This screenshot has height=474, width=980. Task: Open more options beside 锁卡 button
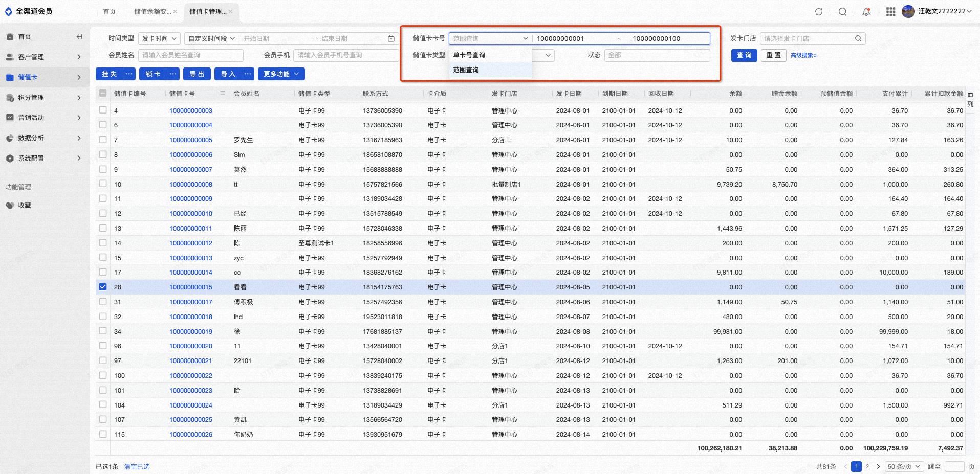pyautogui.click(x=173, y=74)
